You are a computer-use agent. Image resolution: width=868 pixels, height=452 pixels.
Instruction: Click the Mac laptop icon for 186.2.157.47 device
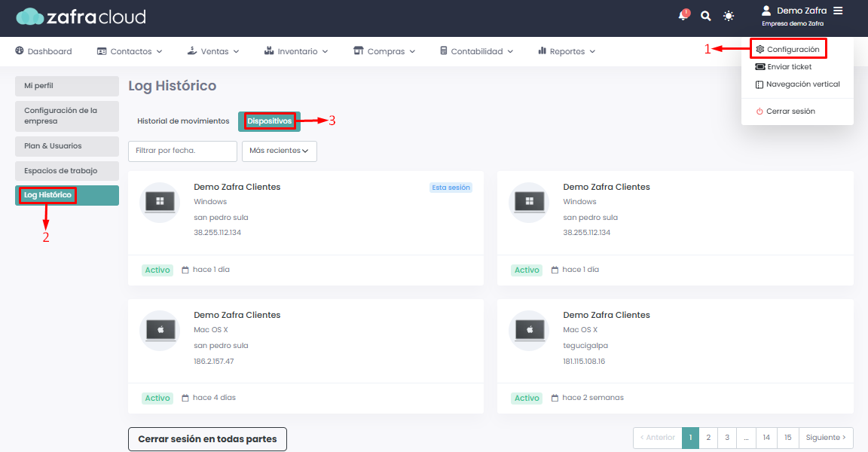160,330
